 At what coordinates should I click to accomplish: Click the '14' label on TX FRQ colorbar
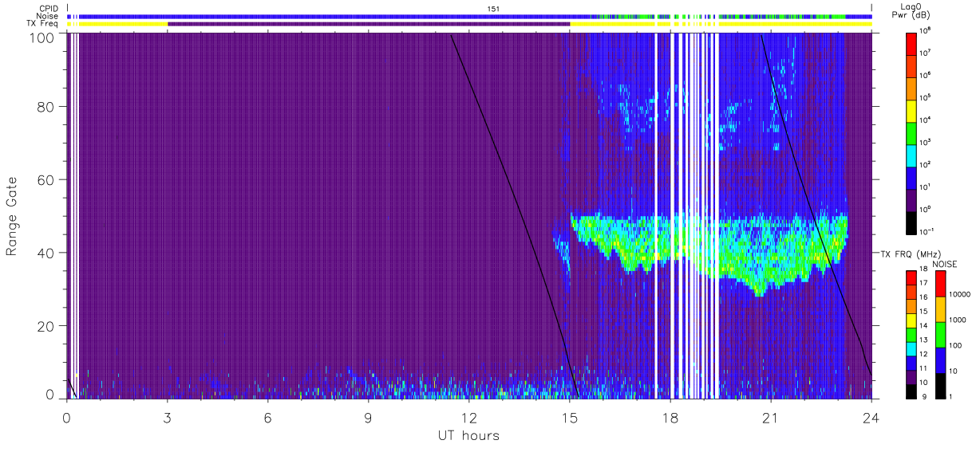pos(923,326)
